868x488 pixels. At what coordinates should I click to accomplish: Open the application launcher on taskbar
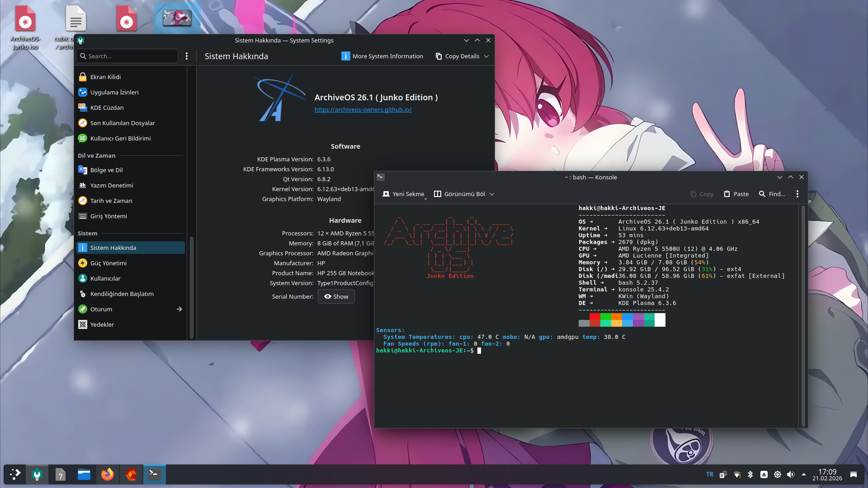[15, 474]
